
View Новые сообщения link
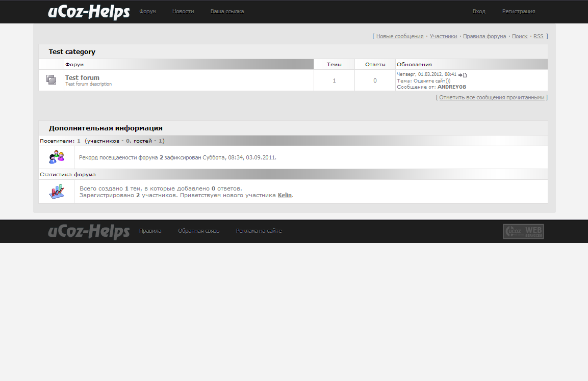pos(400,37)
